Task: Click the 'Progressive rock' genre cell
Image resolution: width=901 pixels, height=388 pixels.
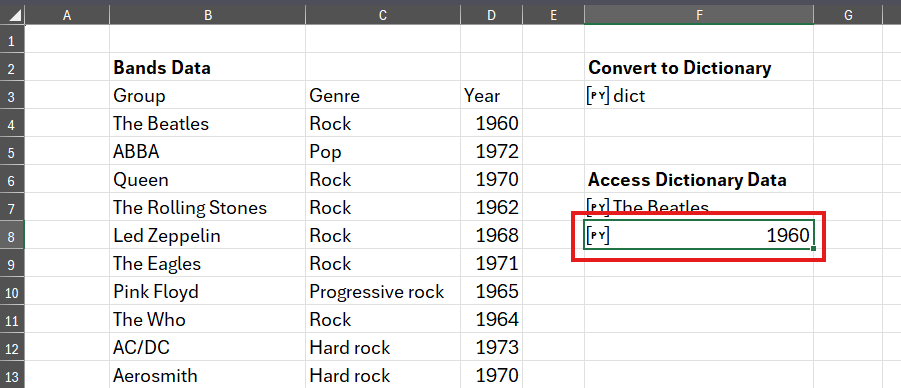Action: [x=383, y=291]
